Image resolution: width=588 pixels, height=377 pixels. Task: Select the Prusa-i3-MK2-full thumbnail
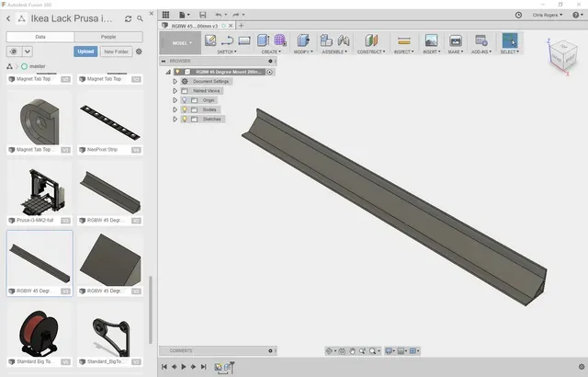click(x=40, y=189)
